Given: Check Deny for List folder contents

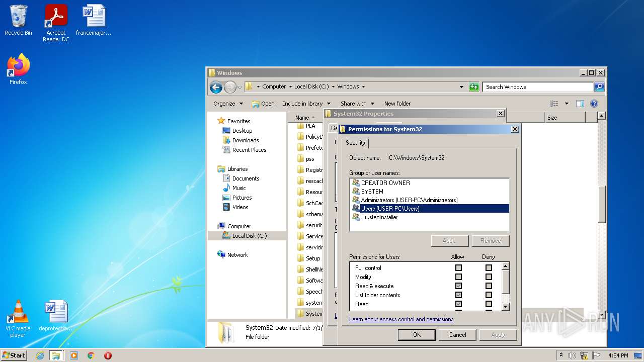Looking at the screenshot, I should pyautogui.click(x=489, y=295).
